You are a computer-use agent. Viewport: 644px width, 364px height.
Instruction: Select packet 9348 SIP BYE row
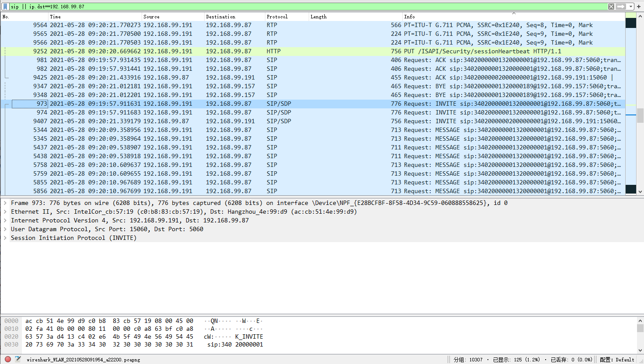(313, 95)
